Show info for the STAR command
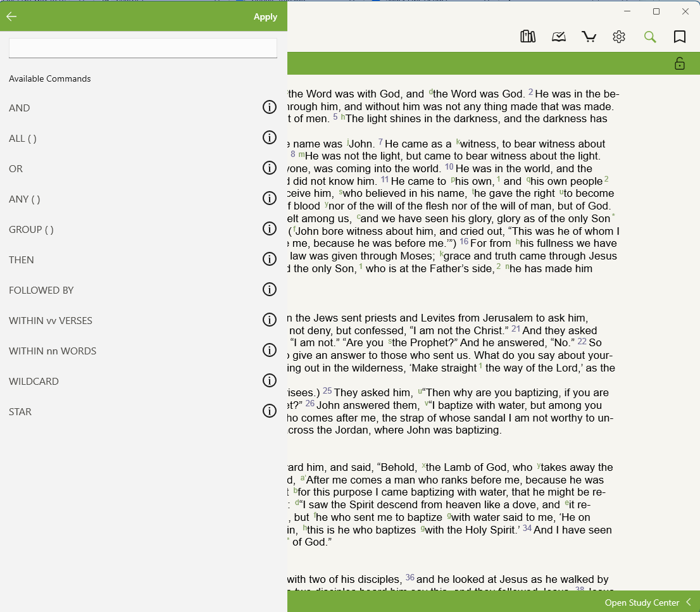 [270, 411]
